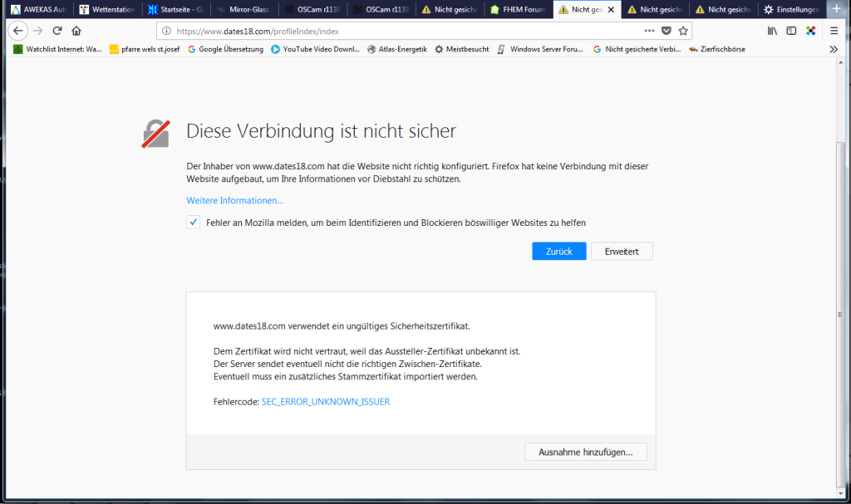Open YouTube Video Downl... bookmark

coord(315,49)
